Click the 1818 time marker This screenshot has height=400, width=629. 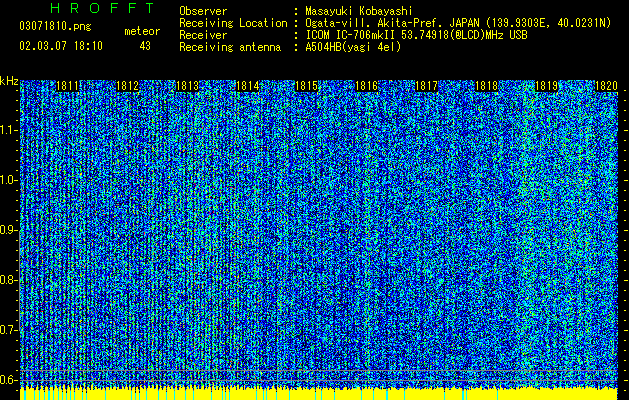tap(486, 86)
